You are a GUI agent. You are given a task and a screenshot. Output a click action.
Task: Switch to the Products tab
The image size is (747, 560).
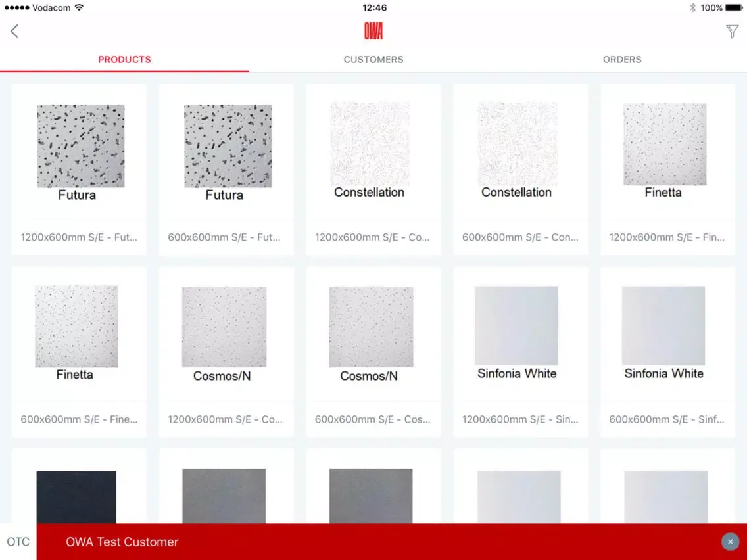[124, 60]
